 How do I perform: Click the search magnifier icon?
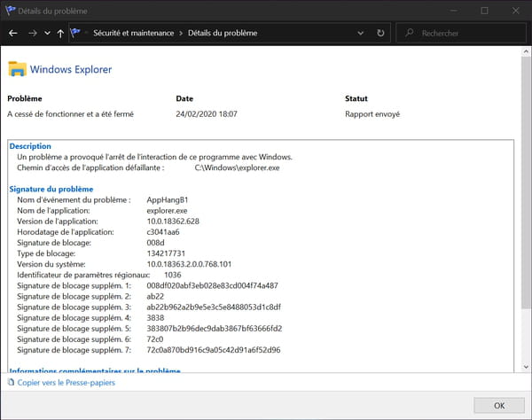click(410, 33)
